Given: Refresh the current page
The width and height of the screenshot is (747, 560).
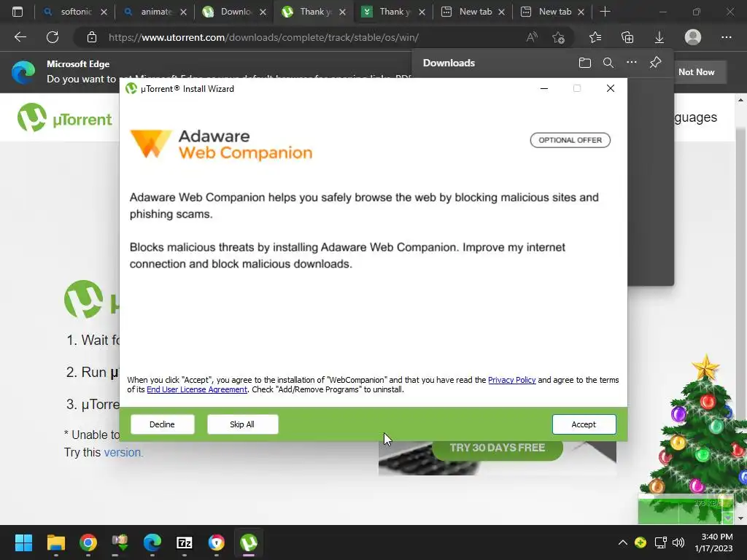Looking at the screenshot, I should point(53,37).
